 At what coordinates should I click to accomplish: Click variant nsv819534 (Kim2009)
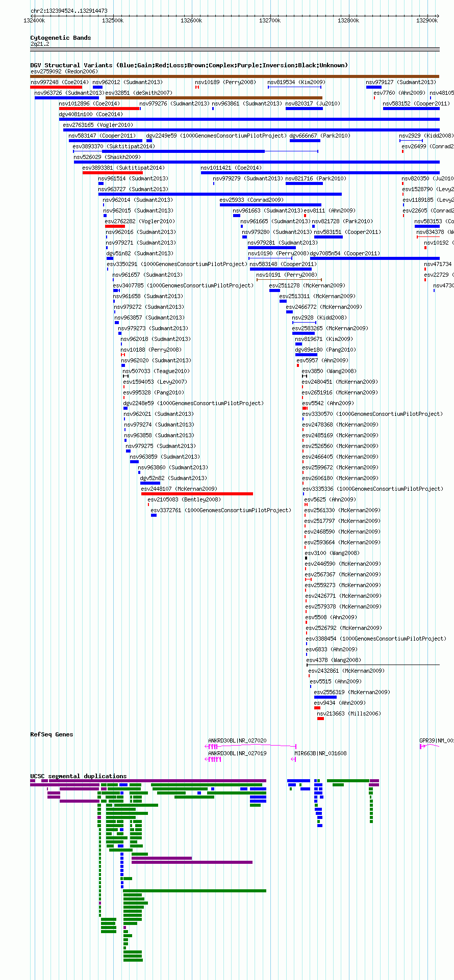(x=294, y=87)
